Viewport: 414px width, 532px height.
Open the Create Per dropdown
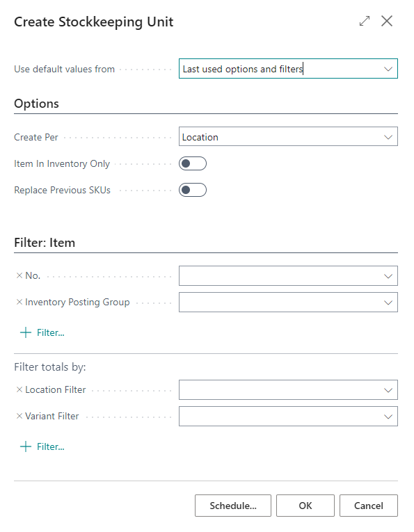288,137
